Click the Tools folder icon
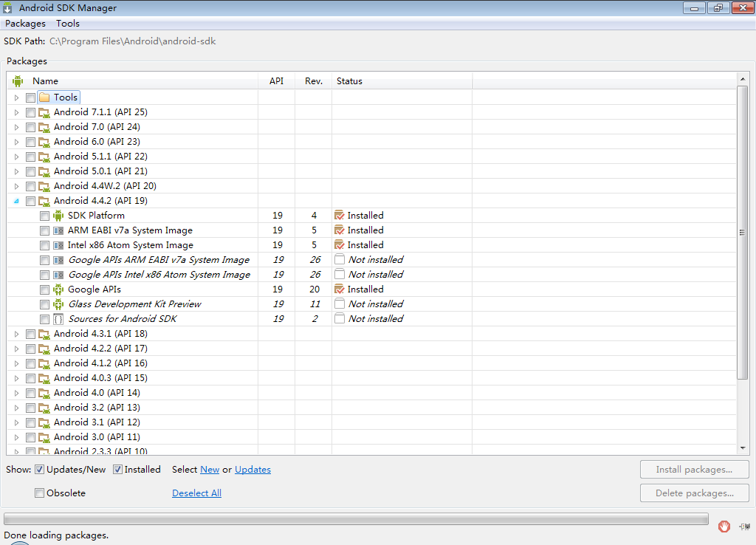 point(44,97)
